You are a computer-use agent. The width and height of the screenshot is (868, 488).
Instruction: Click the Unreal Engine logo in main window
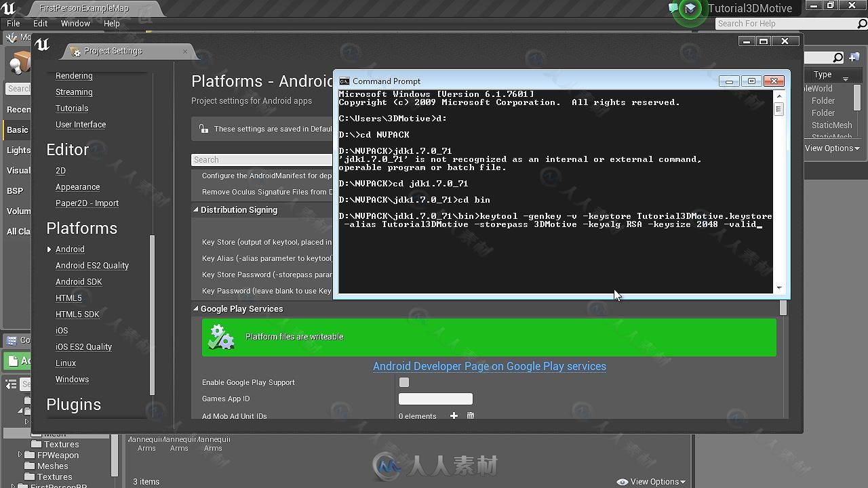(x=9, y=8)
